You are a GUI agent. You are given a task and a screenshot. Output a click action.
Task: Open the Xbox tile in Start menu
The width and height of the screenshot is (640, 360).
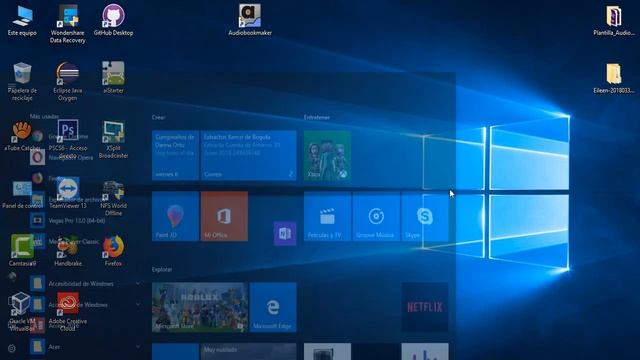coord(327,156)
